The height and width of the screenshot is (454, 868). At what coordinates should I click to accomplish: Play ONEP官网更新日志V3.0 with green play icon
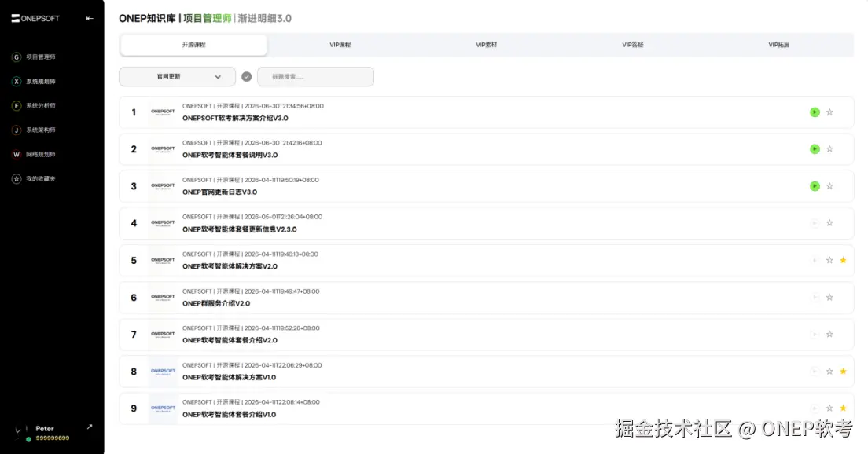[815, 186]
